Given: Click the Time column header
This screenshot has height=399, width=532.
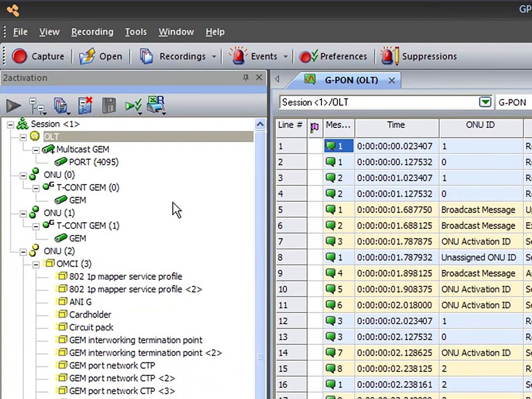Looking at the screenshot, I should [x=396, y=127].
